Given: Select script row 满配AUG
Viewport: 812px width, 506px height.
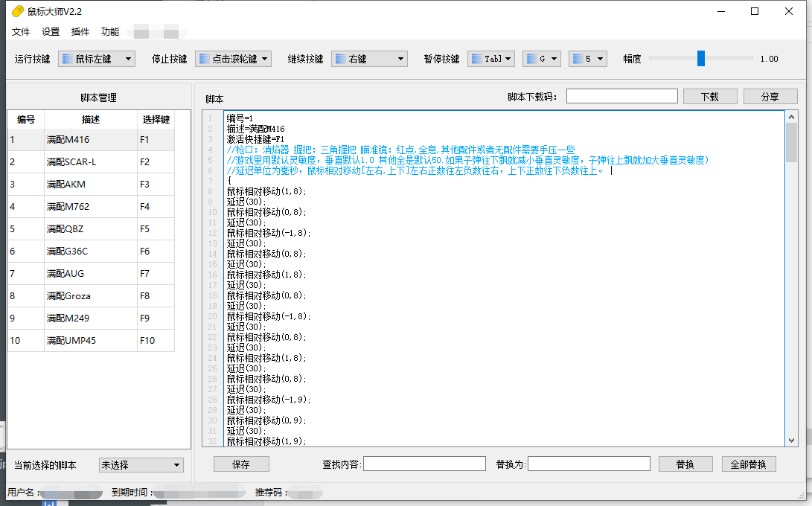Looking at the screenshot, I should tap(91, 273).
